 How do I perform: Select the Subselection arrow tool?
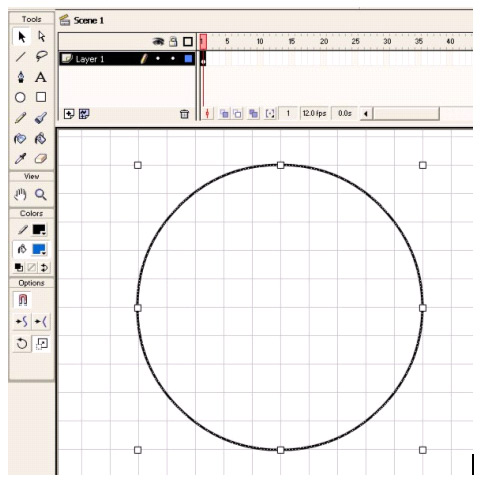pyautogui.click(x=41, y=37)
